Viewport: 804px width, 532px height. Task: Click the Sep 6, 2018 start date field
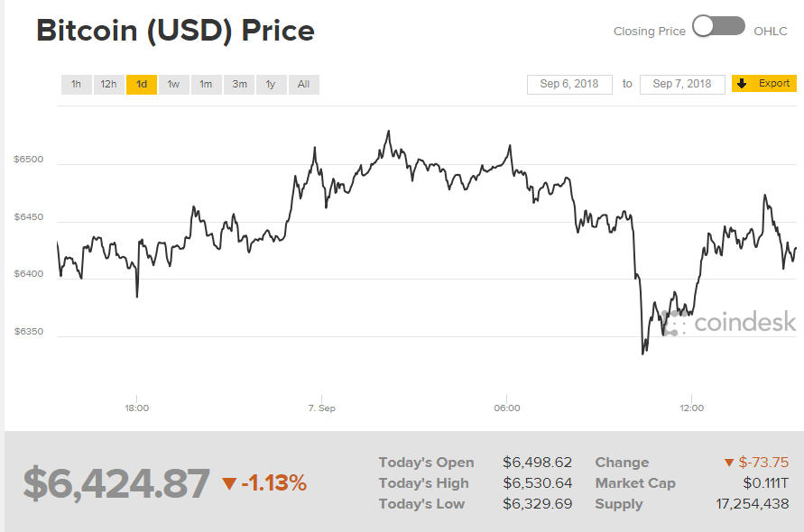tap(569, 84)
